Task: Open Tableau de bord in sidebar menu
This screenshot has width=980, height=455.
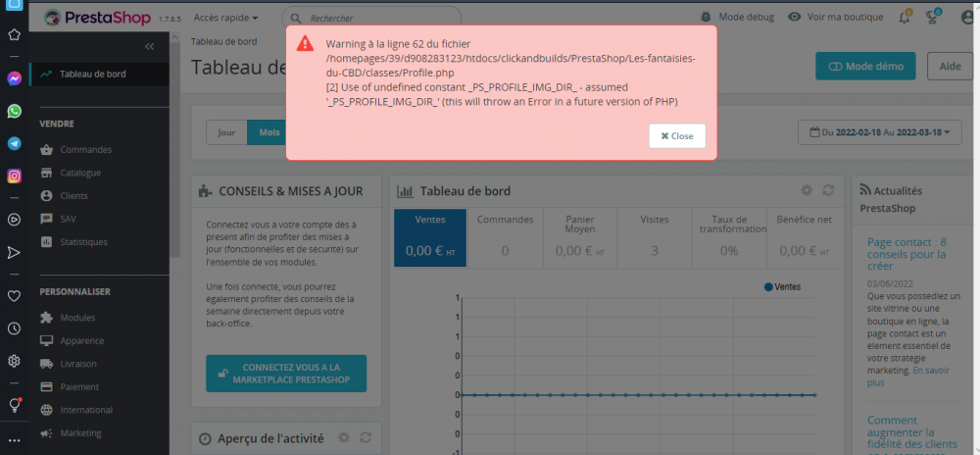Action: (99, 74)
